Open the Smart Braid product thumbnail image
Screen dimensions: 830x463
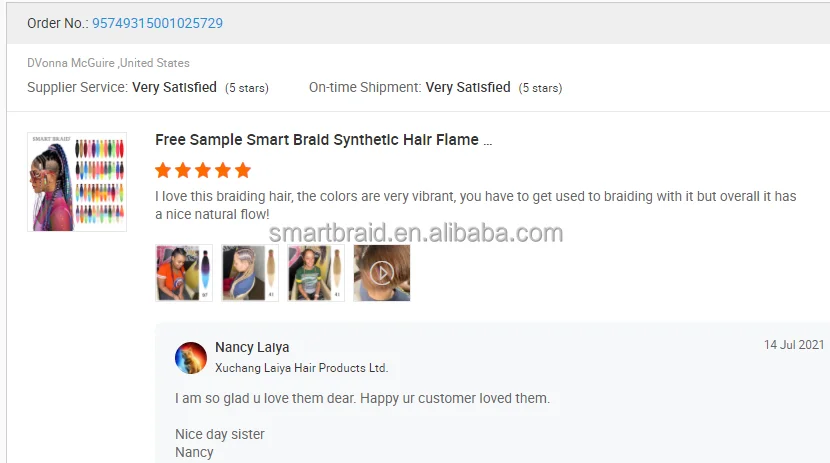(x=77, y=182)
